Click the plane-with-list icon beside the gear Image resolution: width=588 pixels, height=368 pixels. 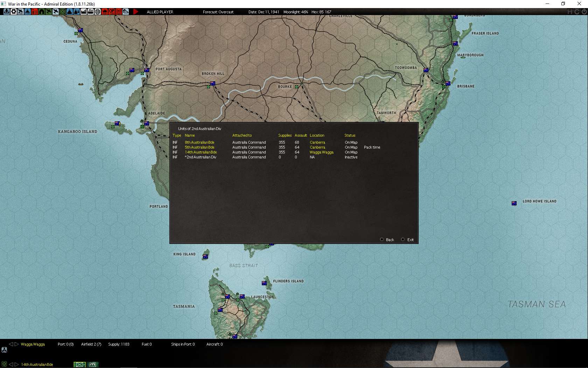coord(21,12)
